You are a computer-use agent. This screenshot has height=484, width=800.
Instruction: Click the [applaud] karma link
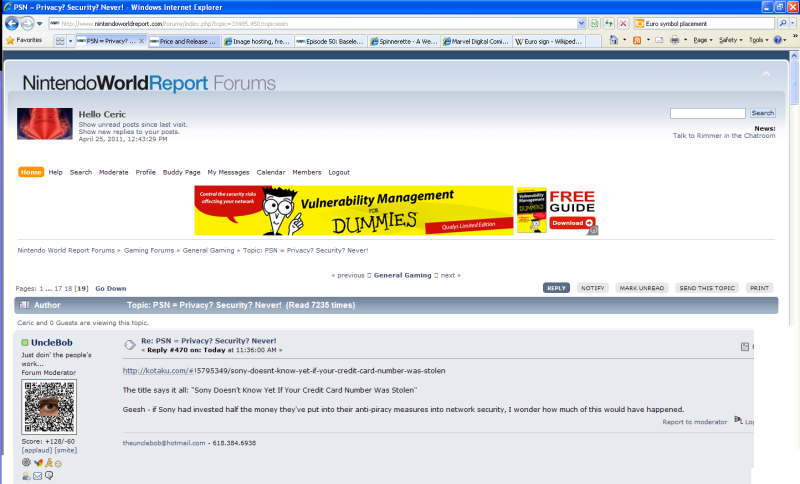(37, 450)
